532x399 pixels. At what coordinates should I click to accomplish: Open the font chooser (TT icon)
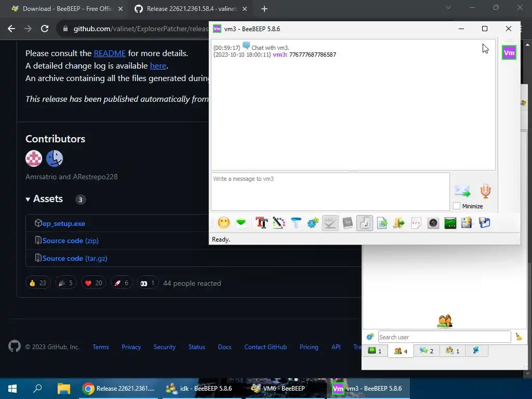pyautogui.click(x=262, y=223)
